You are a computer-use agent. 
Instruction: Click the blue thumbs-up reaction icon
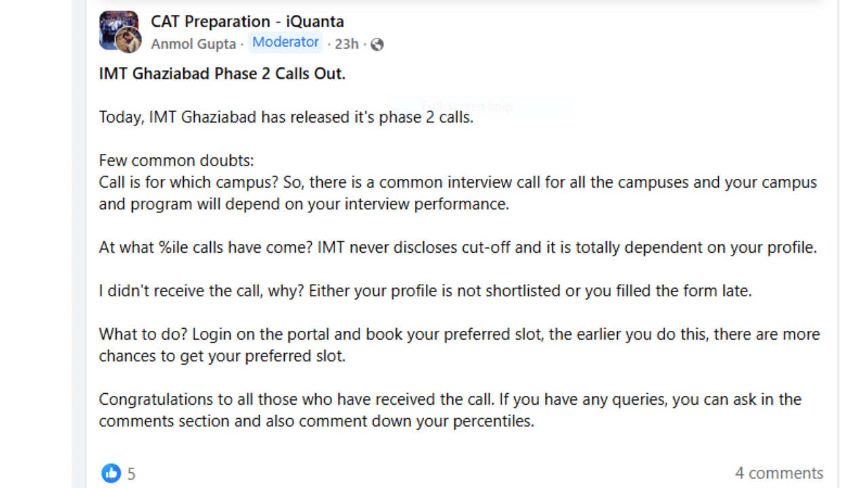tap(111, 473)
